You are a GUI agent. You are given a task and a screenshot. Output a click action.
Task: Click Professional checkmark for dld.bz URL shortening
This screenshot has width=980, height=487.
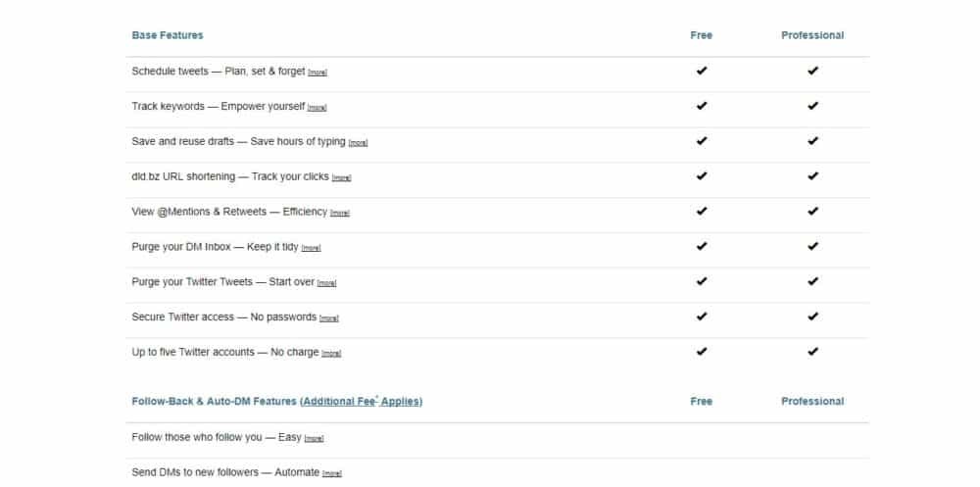(812, 176)
